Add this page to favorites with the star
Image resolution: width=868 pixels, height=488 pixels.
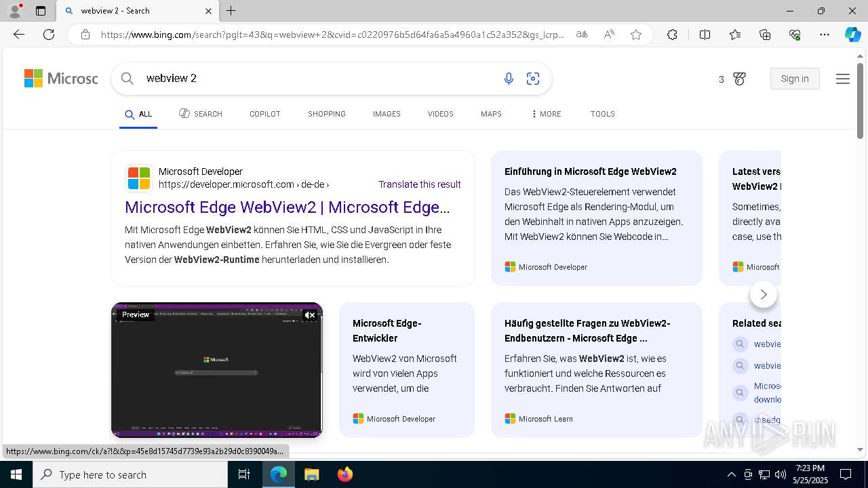(636, 35)
